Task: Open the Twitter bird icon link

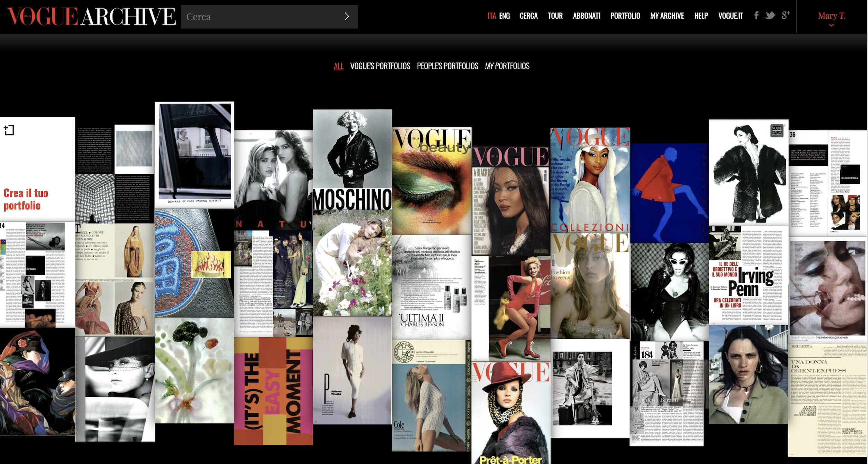Action: point(770,16)
